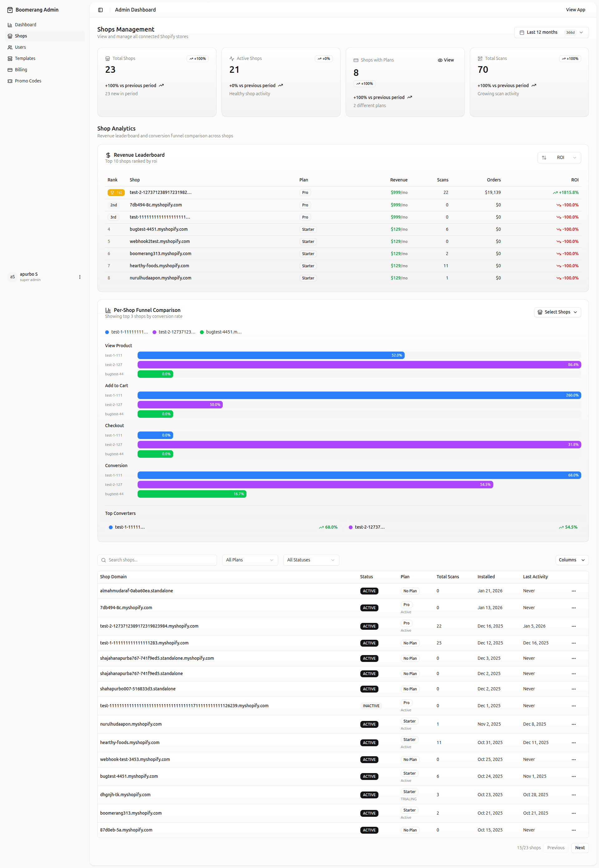Toggle the test-1 blue legend item
Viewport: 599px width, 868px height.
(126, 332)
